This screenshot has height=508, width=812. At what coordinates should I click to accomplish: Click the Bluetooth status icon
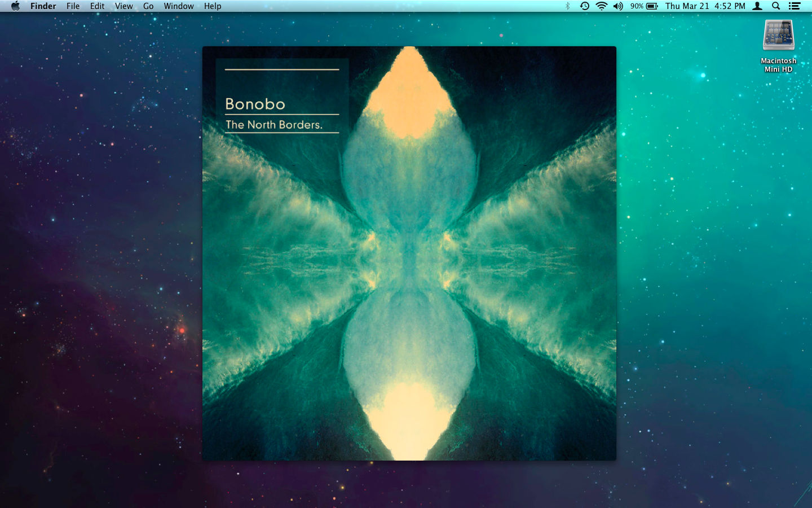[x=568, y=6]
